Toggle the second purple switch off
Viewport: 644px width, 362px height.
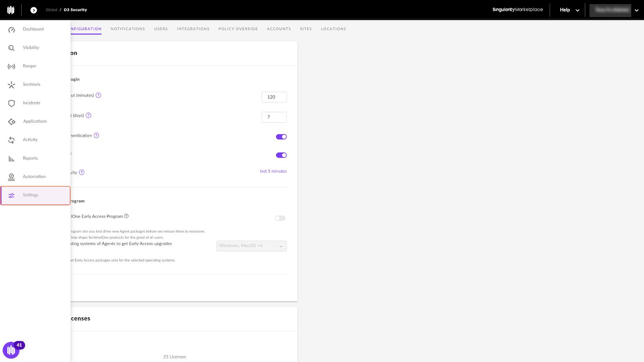click(x=281, y=155)
